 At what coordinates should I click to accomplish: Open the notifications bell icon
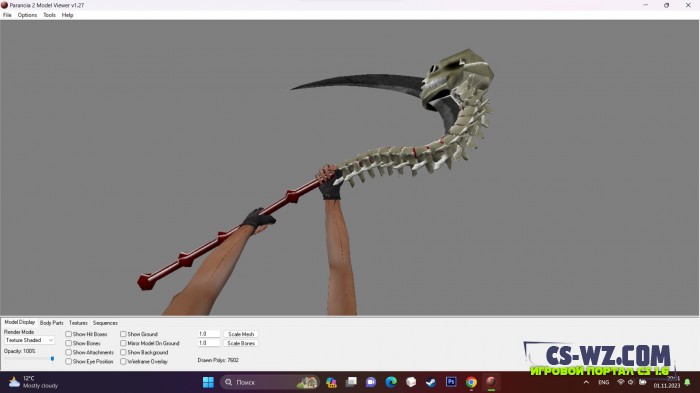tap(688, 382)
